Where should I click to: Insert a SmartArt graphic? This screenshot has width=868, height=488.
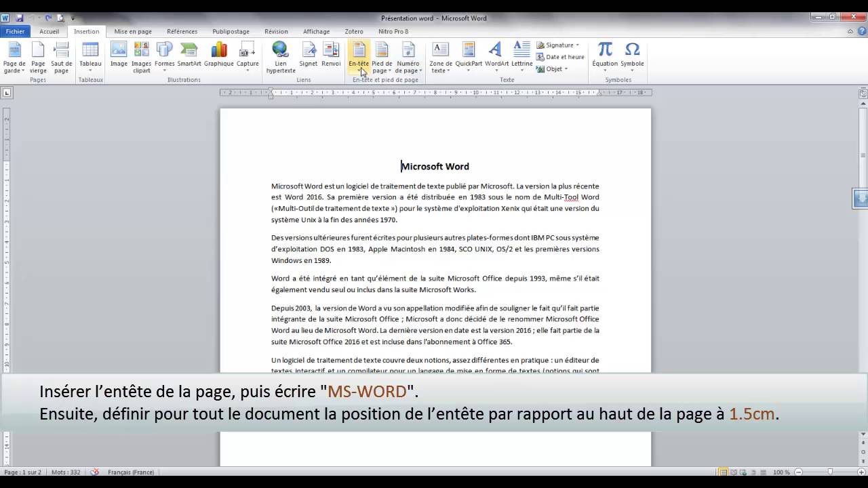189,54
